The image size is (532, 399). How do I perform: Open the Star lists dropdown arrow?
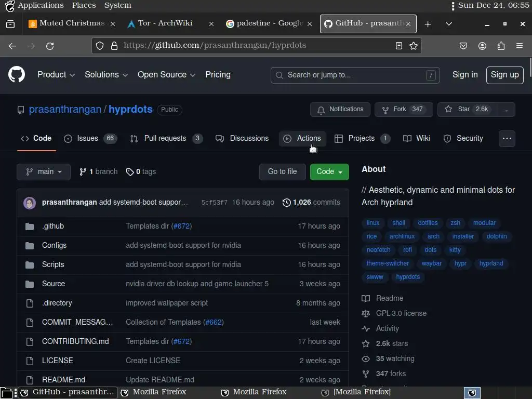[506, 110]
